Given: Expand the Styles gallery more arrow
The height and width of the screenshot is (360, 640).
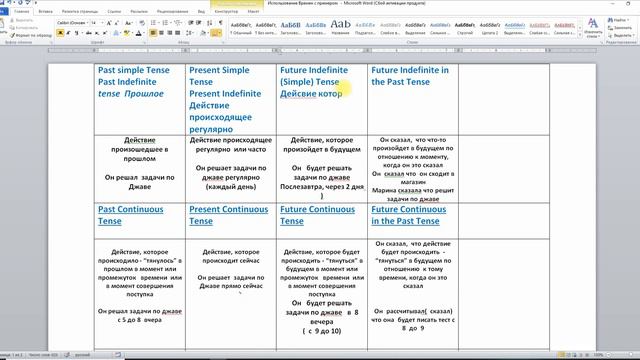Looking at the screenshot, I should click(x=580, y=36).
